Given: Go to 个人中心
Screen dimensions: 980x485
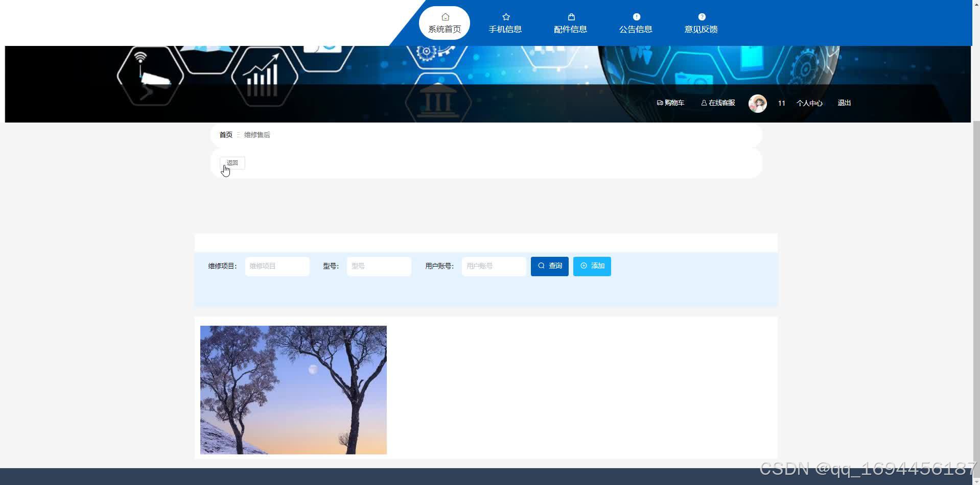Looking at the screenshot, I should point(809,103).
